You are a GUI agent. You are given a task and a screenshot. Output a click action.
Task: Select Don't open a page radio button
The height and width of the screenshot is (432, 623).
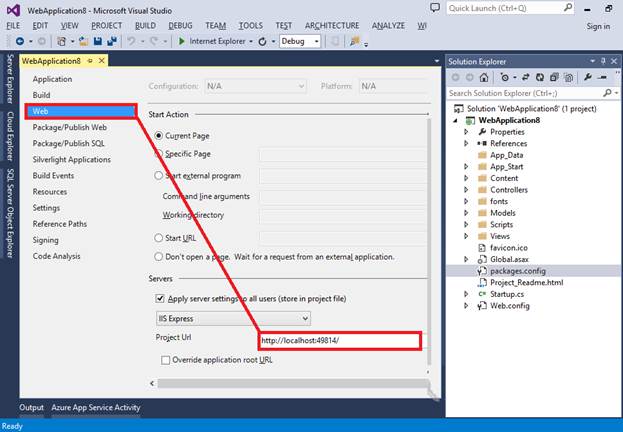(159, 257)
